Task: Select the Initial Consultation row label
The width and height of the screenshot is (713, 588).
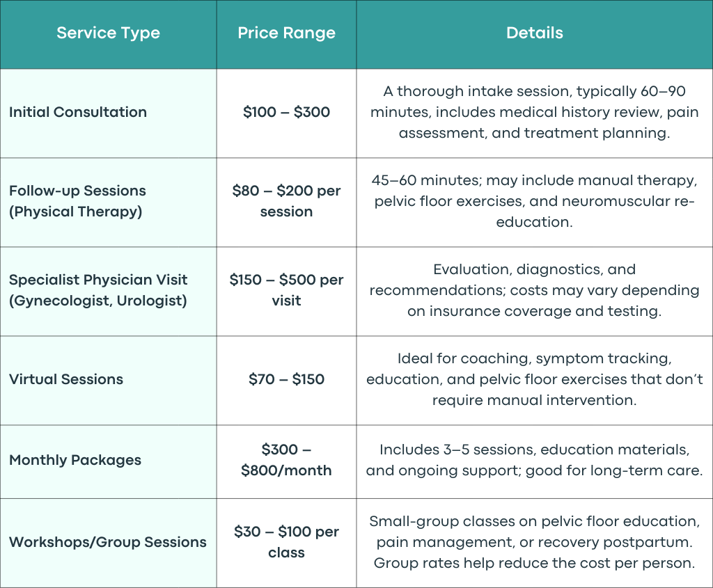Action: pyautogui.click(x=78, y=112)
